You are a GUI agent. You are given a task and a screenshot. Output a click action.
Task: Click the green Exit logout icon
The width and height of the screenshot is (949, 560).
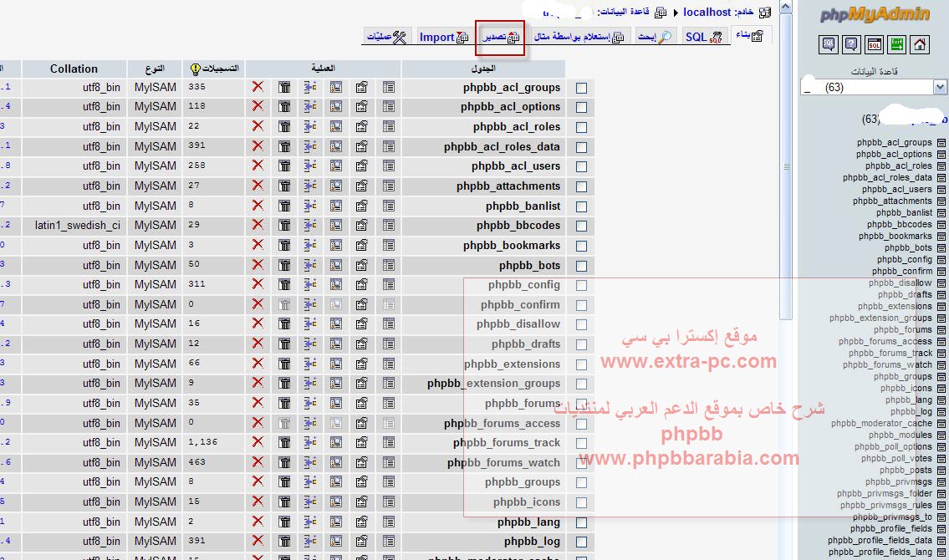[896, 44]
